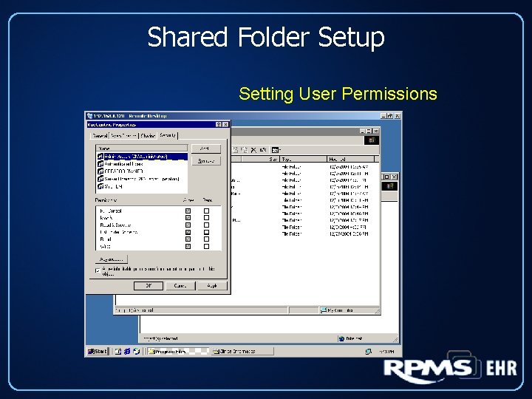Viewport: 532px width, 399px height.
Task: Click the Write permission label
Action: (x=105, y=246)
